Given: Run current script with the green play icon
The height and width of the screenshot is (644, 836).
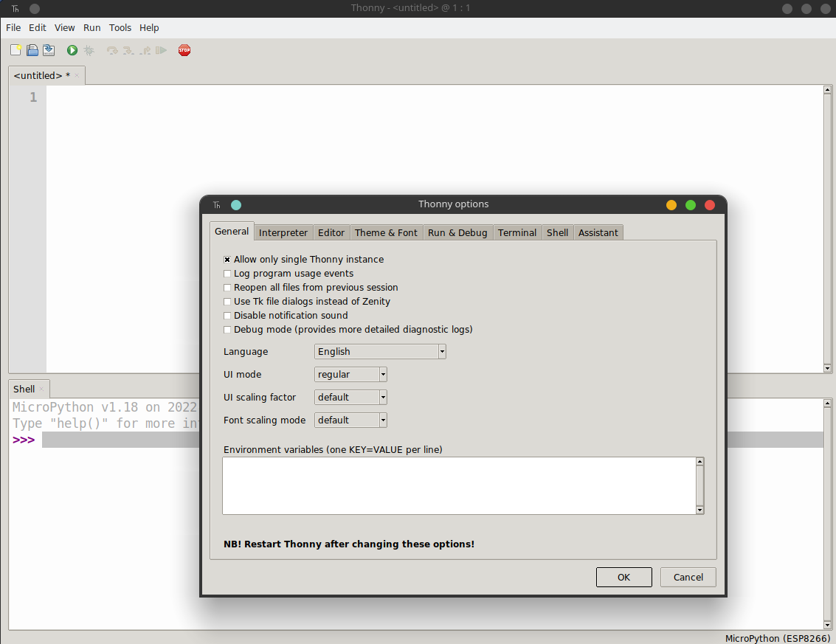Looking at the screenshot, I should pos(72,50).
